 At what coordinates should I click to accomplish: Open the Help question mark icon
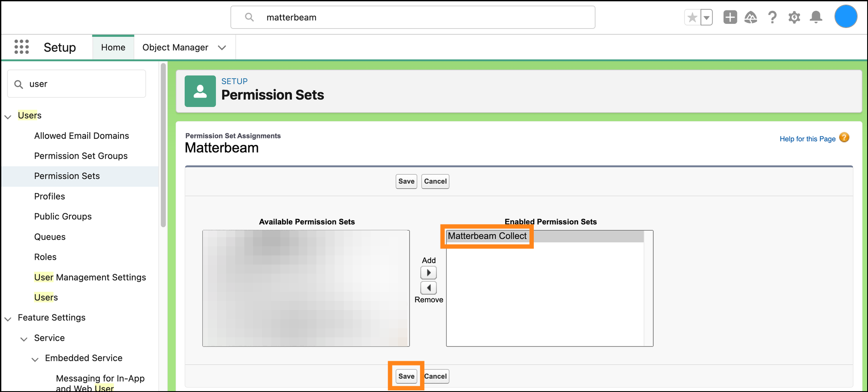773,17
